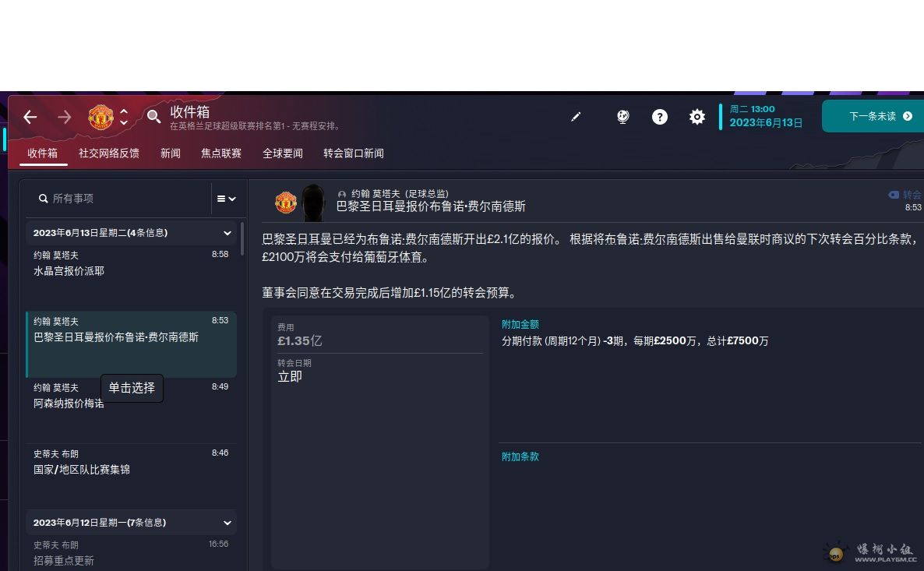The width and height of the screenshot is (924, 571).
Task: Collapse the 2023年6月13日星期二 message group
Action: coord(227,233)
